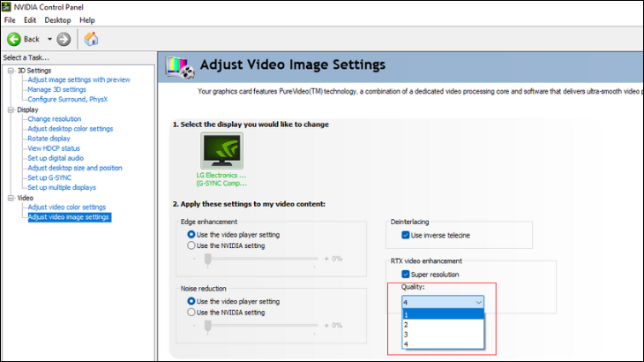
Task: Open the File menu
Action: tap(10, 19)
